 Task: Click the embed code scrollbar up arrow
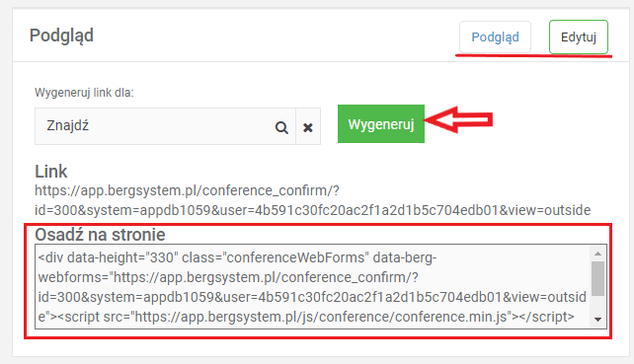(598, 254)
